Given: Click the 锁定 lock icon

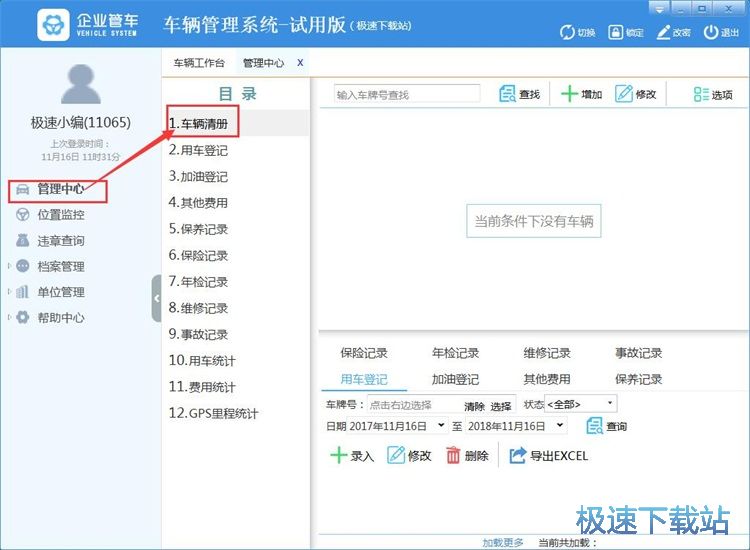Looking at the screenshot, I should 615,32.
